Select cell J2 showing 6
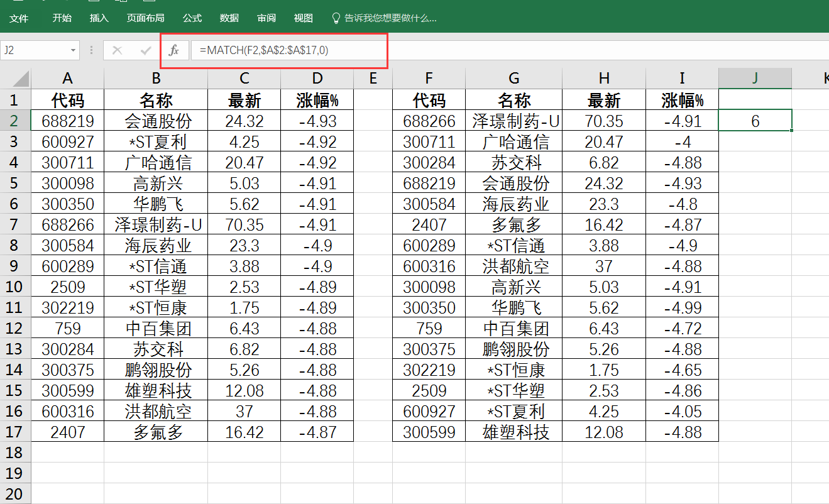 click(755, 121)
